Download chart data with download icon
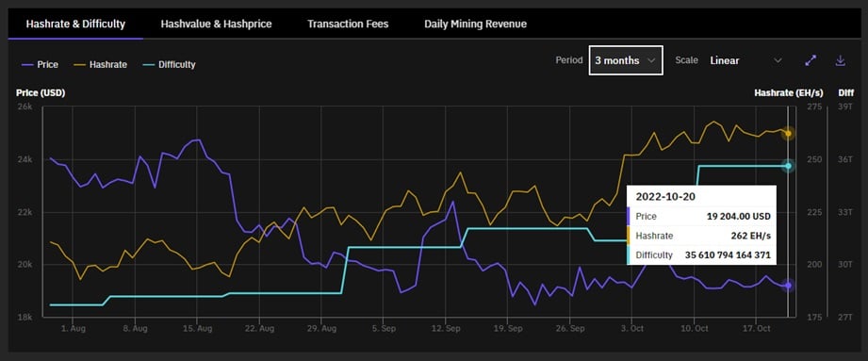Image resolution: width=868 pixels, height=361 pixels. point(841,60)
